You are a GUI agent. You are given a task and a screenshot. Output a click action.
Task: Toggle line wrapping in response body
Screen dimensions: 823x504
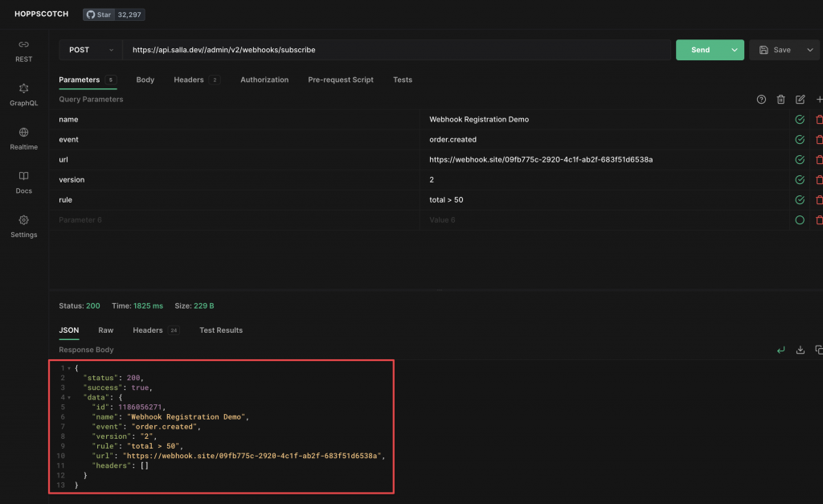[x=780, y=350]
